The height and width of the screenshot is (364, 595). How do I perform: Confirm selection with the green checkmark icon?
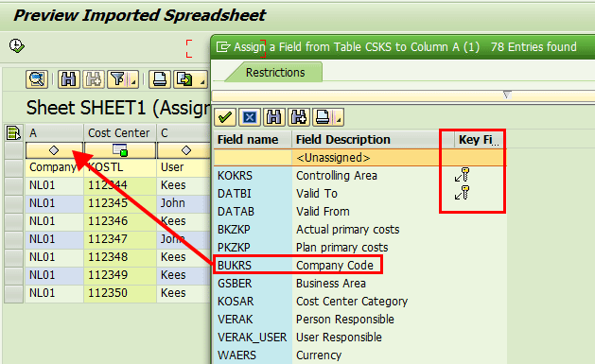click(x=225, y=117)
